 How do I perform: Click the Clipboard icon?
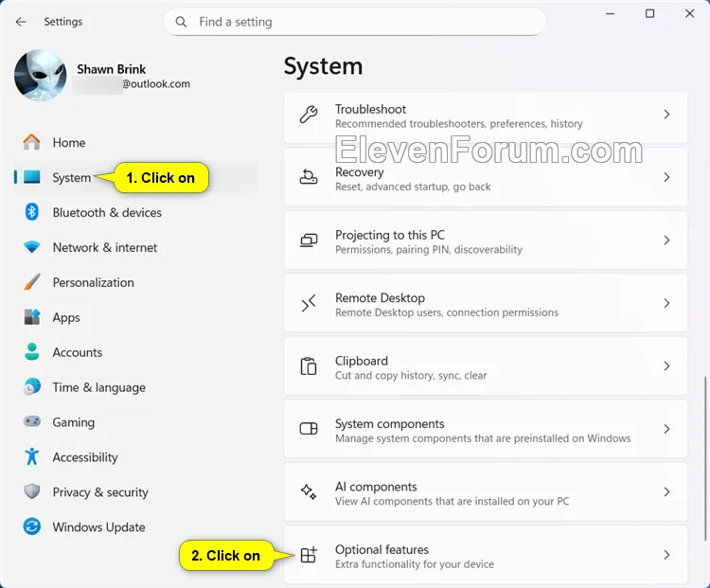(x=309, y=366)
